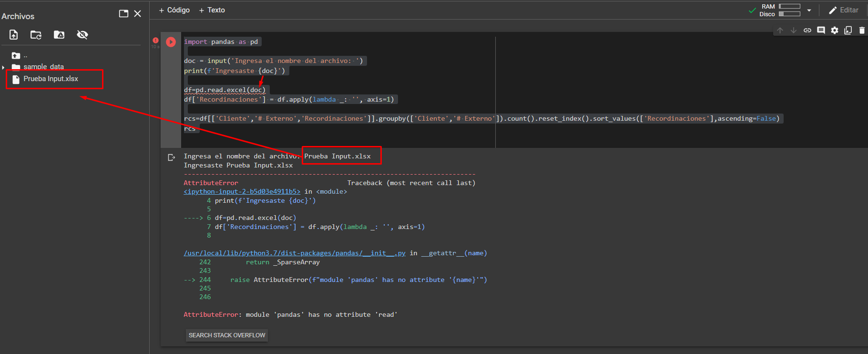Click the 'Archivos' panel title
868x354 pixels.
(18, 16)
